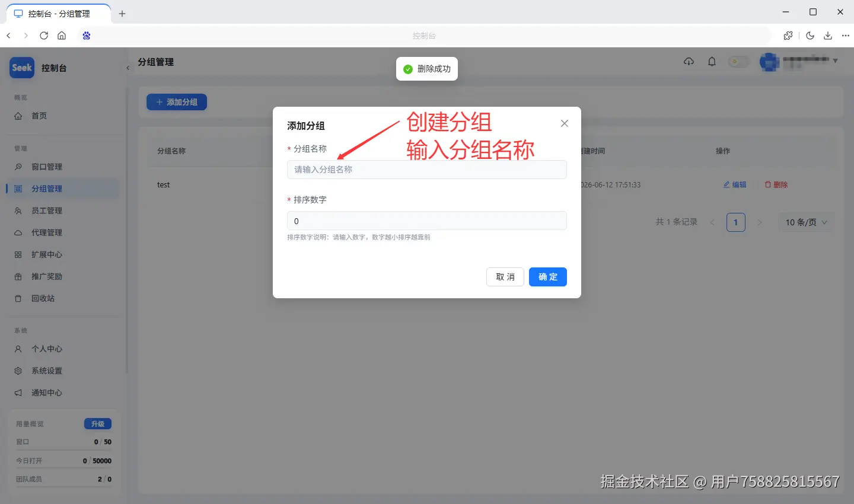The width and height of the screenshot is (854, 504).
Task: Open the user account dropdown arrow
Action: pos(835,61)
